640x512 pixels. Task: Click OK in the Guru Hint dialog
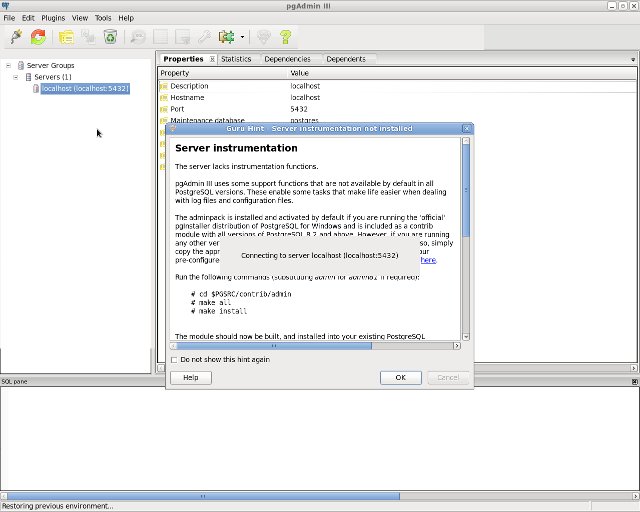click(400, 377)
